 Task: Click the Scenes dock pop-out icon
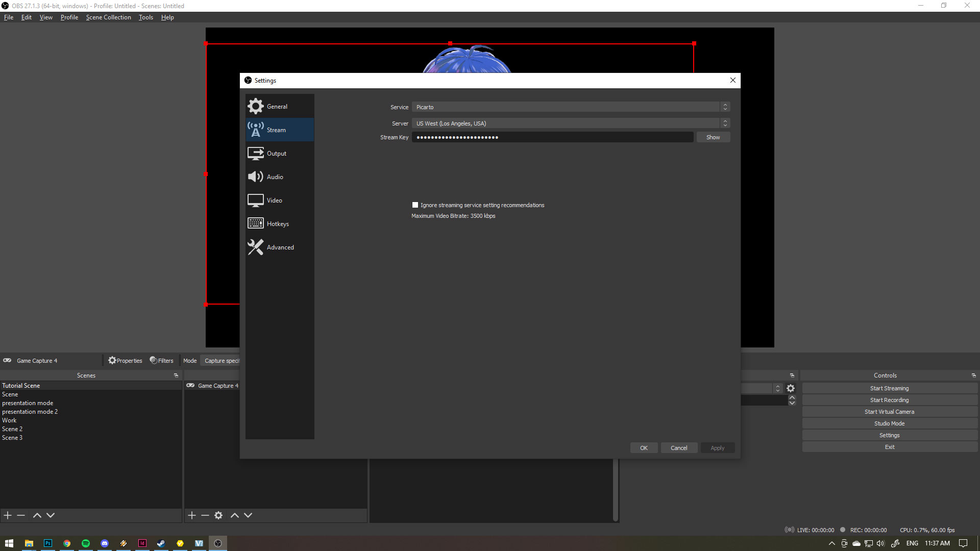pyautogui.click(x=176, y=375)
